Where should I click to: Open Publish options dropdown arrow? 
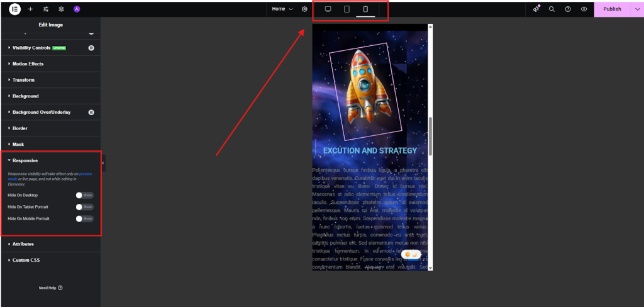(636, 9)
